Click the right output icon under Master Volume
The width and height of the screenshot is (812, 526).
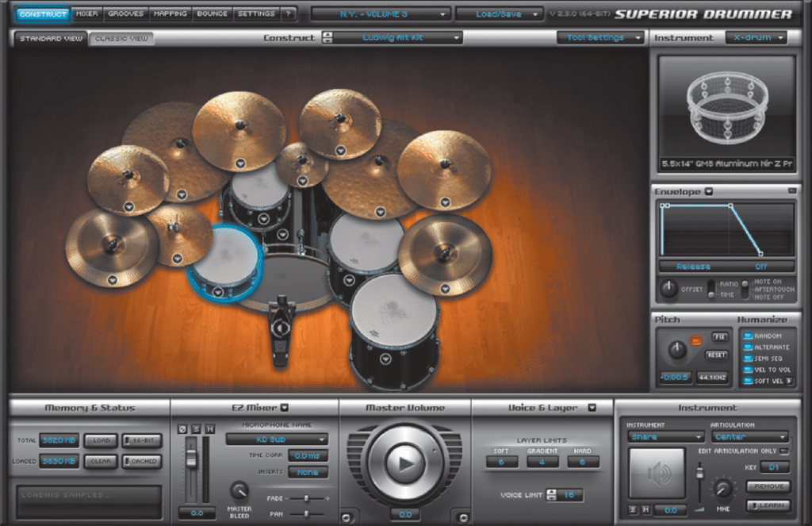(463, 517)
